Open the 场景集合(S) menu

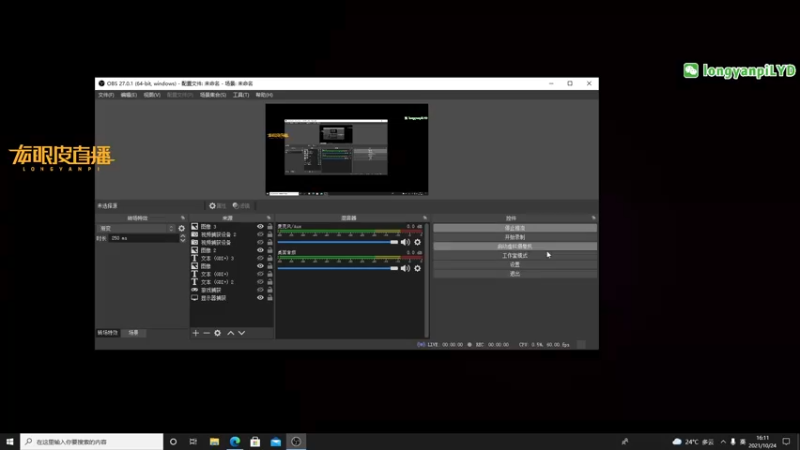[x=213, y=95]
